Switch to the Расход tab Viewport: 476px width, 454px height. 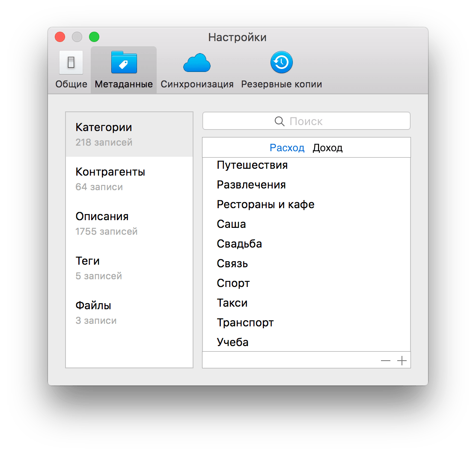(x=287, y=148)
